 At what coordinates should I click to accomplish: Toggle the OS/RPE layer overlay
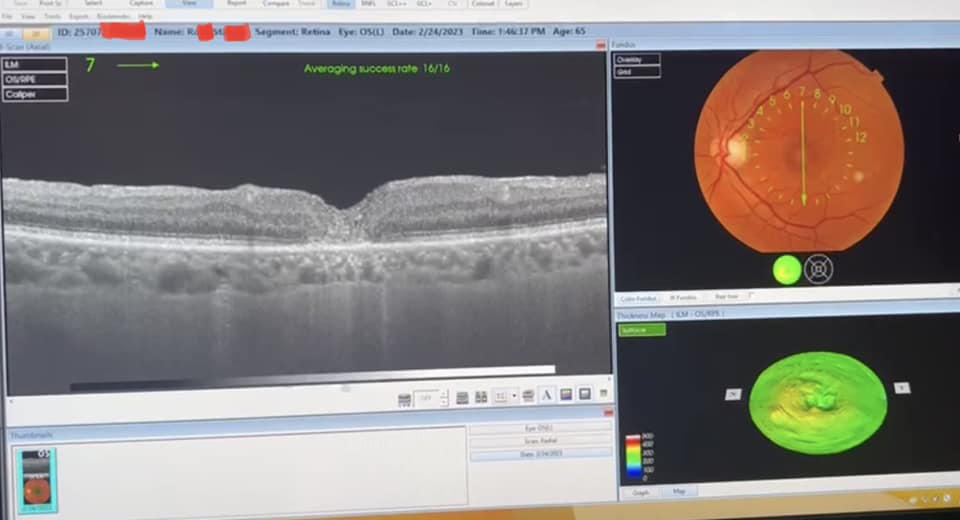tap(35, 79)
